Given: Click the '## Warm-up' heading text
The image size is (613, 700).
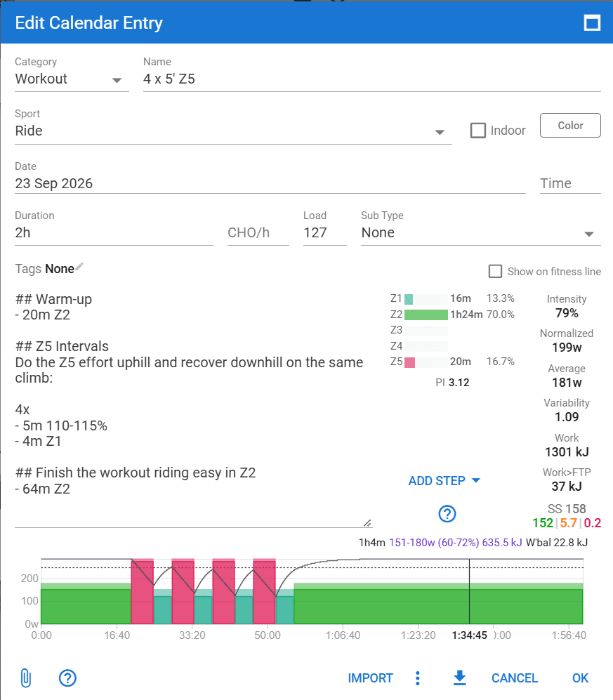Looking at the screenshot, I should (x=53, y=299).
